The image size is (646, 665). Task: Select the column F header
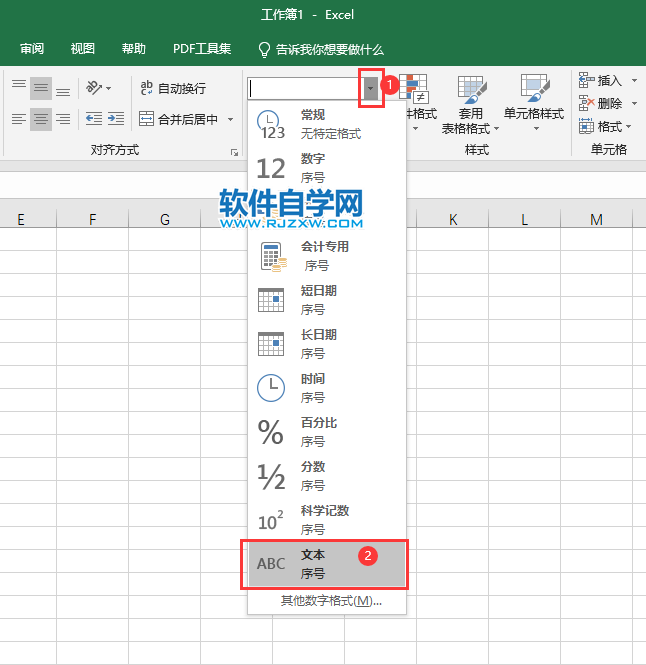tap(92, 219)
